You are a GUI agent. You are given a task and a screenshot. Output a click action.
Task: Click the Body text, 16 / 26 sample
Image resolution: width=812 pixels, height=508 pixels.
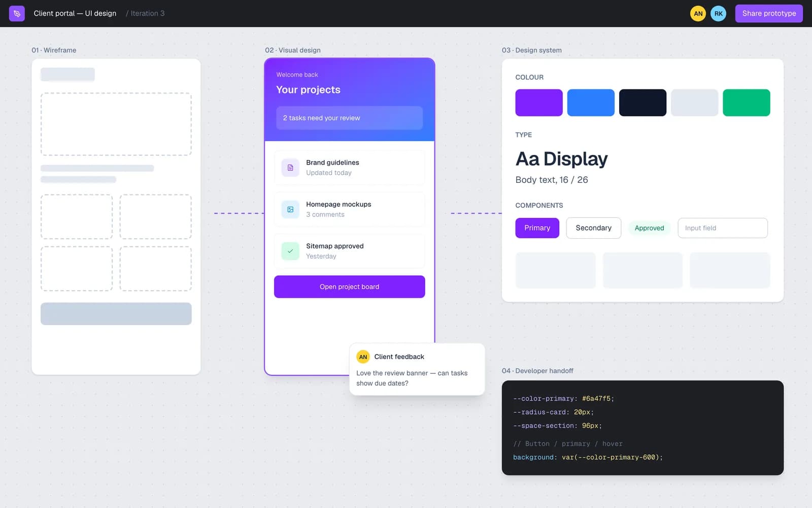552,180
